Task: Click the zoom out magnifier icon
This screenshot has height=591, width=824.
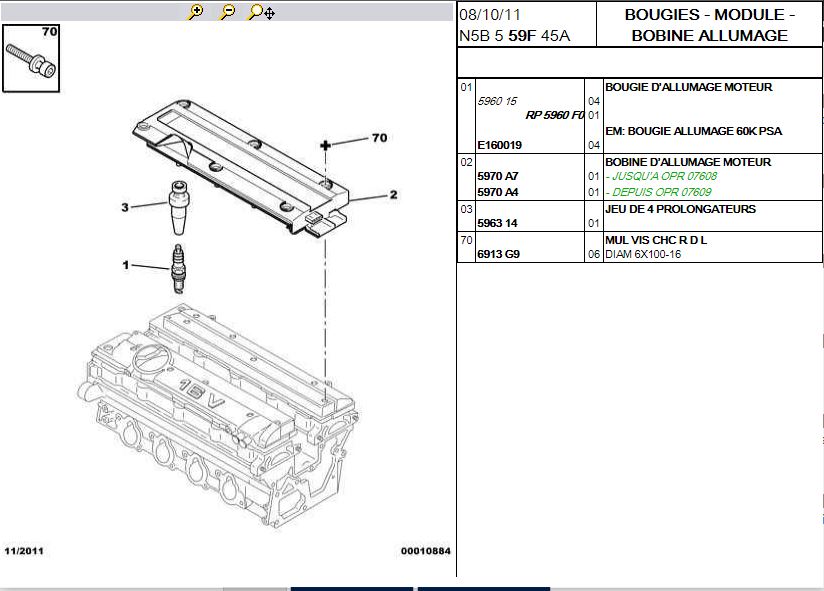Action: click(x=227, y=12)
